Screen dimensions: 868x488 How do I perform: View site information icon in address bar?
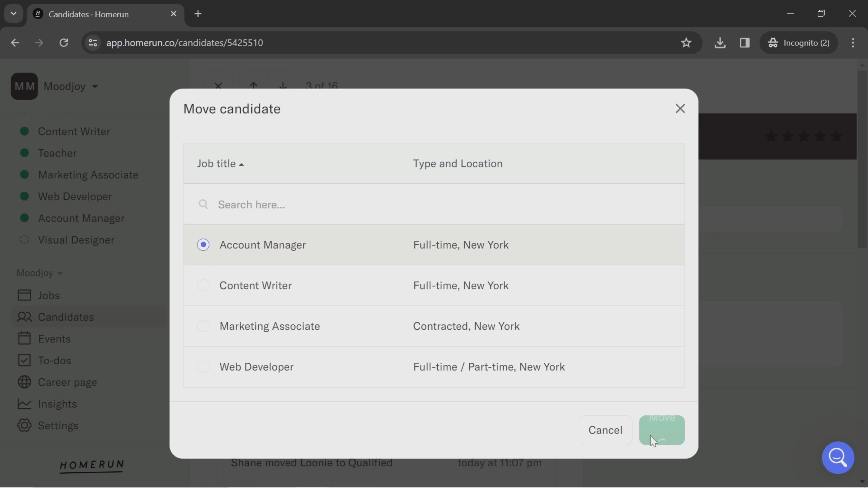click(x=93, y=43)
